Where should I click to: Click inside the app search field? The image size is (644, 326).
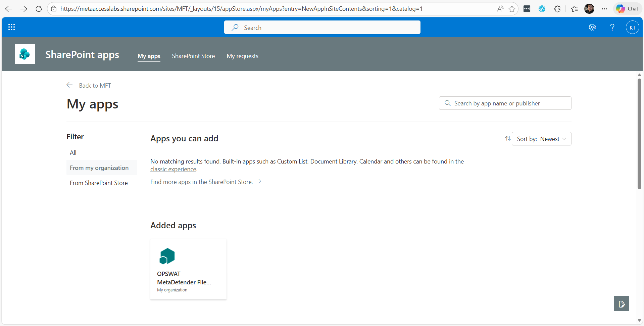click(x=505, y=103)
